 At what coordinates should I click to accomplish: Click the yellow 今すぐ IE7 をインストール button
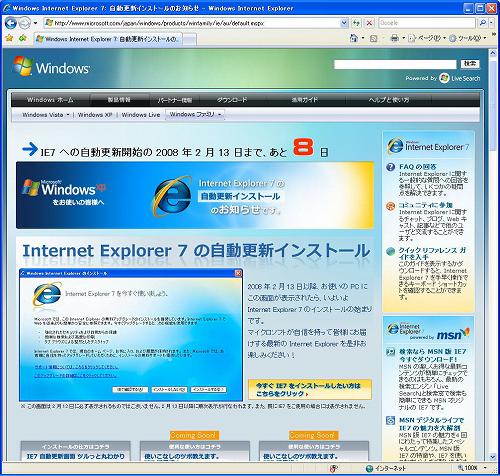(310, 389)
